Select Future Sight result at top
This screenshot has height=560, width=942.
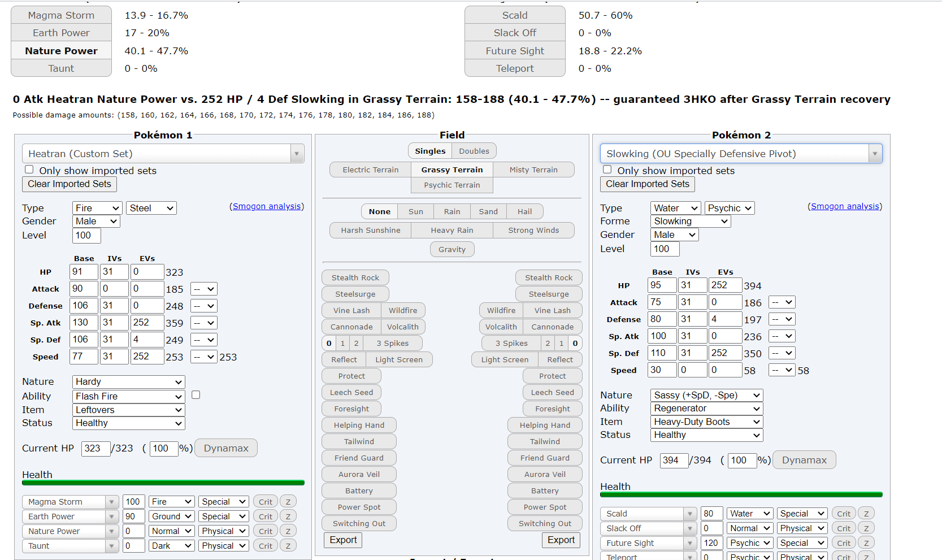pyautogui.click(x=515, y=51)
